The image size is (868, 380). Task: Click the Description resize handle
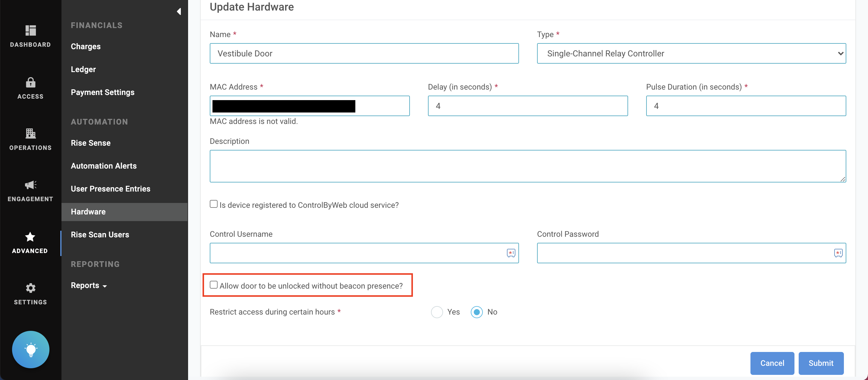843,179
